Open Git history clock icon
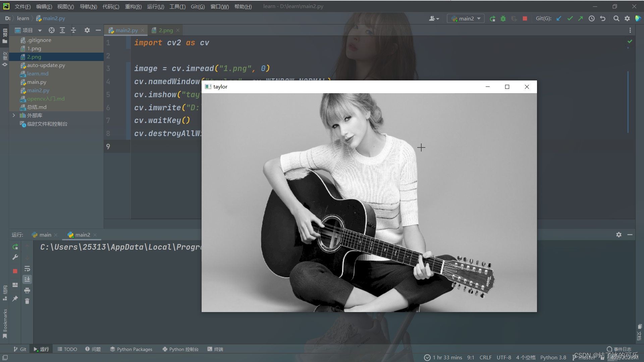Image resolution: width=644 pixels, height=362 pixels. coord(592,19)
